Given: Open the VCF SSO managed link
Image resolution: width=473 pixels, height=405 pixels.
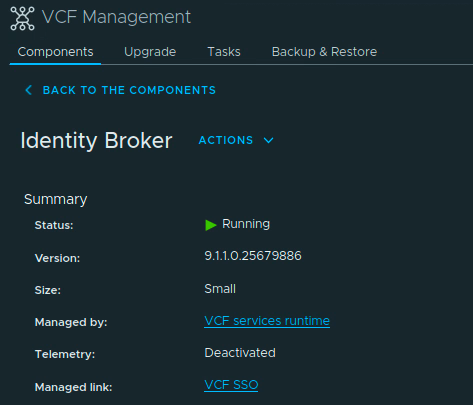Looking at the screenshot, I should (x=231, y=385).
